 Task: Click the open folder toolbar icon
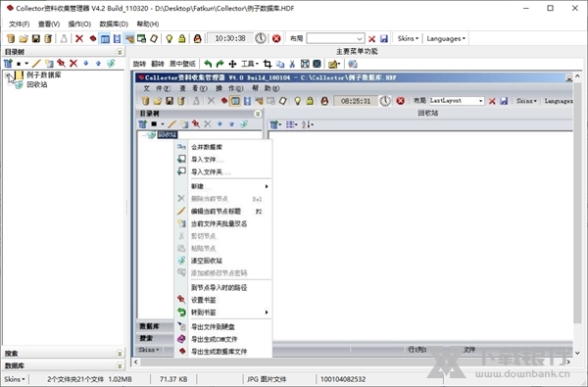click(24, 38)
